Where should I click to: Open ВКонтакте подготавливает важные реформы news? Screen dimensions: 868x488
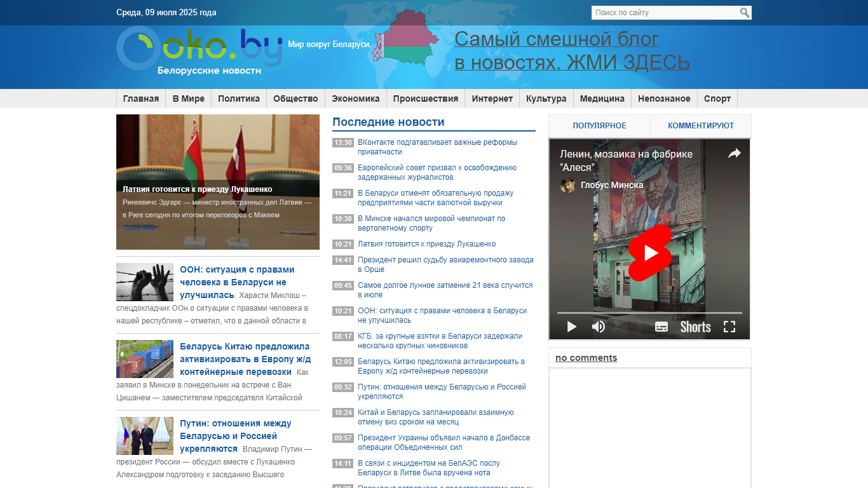coord(437,147)
